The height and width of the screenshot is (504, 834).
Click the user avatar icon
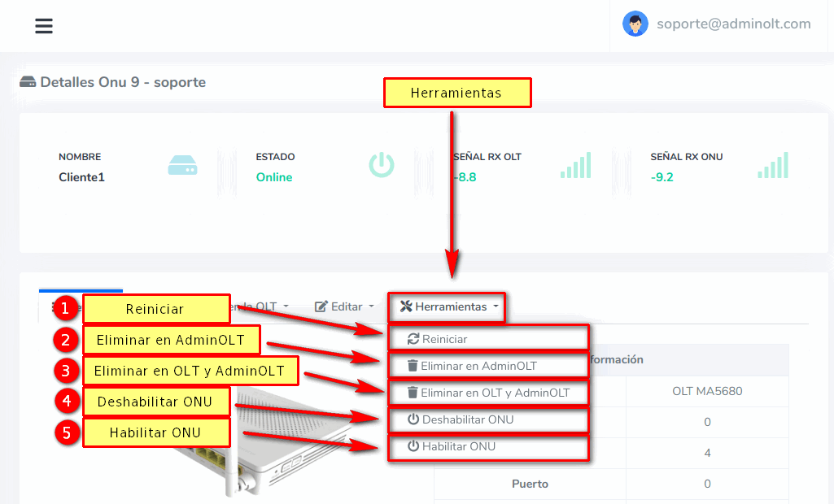click(x=635, y=24)
